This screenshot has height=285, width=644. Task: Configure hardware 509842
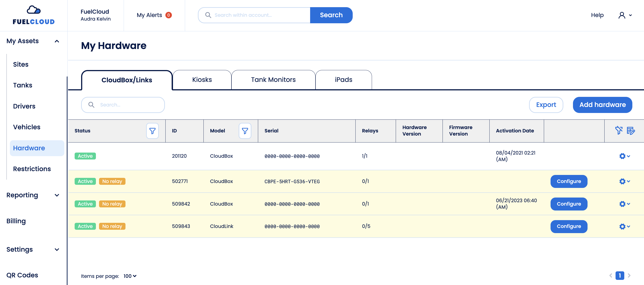point(569,204)
